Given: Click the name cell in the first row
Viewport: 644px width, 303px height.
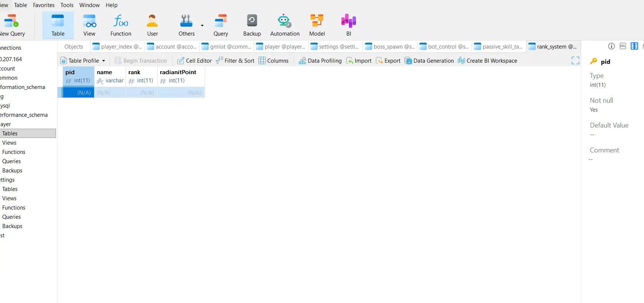Looking at the screenshot, I should pyautogui.click(x=110, y=93).
